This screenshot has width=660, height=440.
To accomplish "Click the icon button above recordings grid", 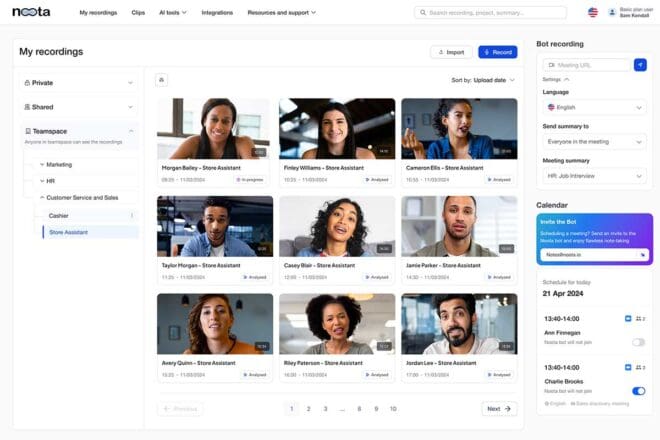I will point(162,80).
